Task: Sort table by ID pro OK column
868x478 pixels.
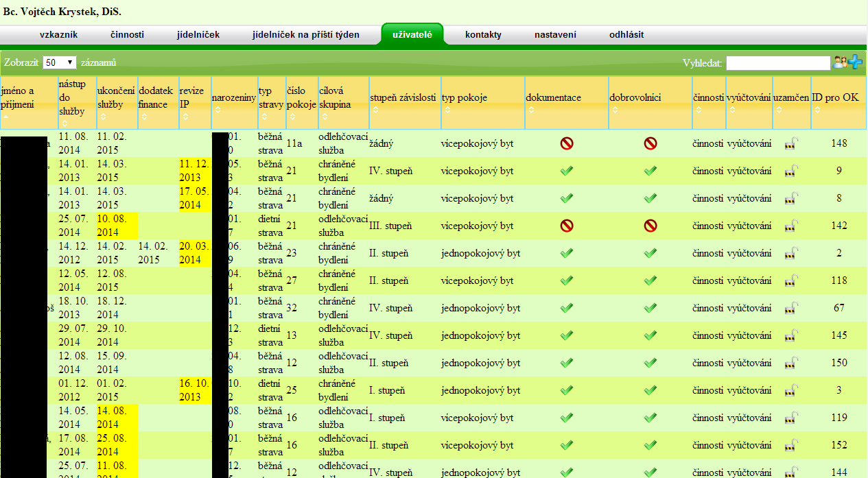Action: (838, 103)
